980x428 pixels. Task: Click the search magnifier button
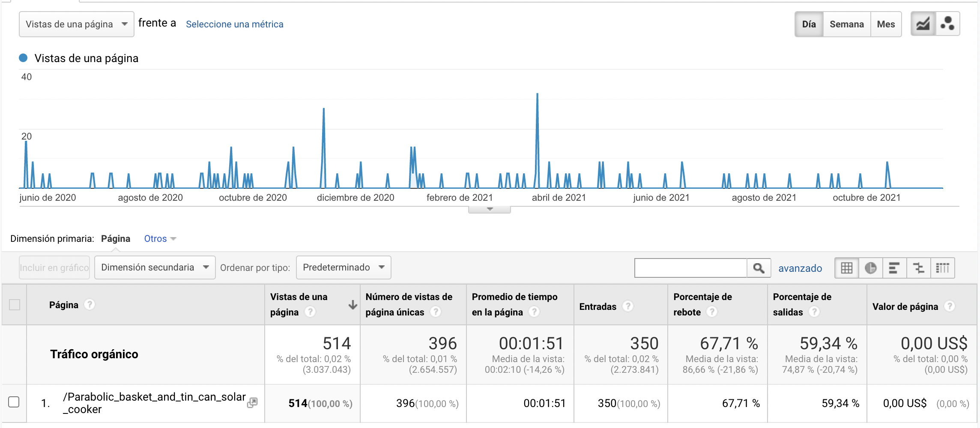click(759, 268)
